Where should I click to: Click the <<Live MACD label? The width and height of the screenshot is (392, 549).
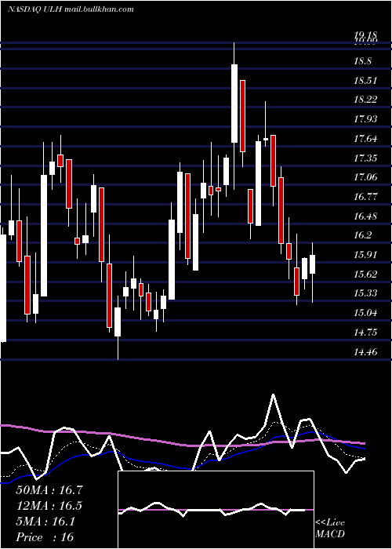(x=330, y=529)
